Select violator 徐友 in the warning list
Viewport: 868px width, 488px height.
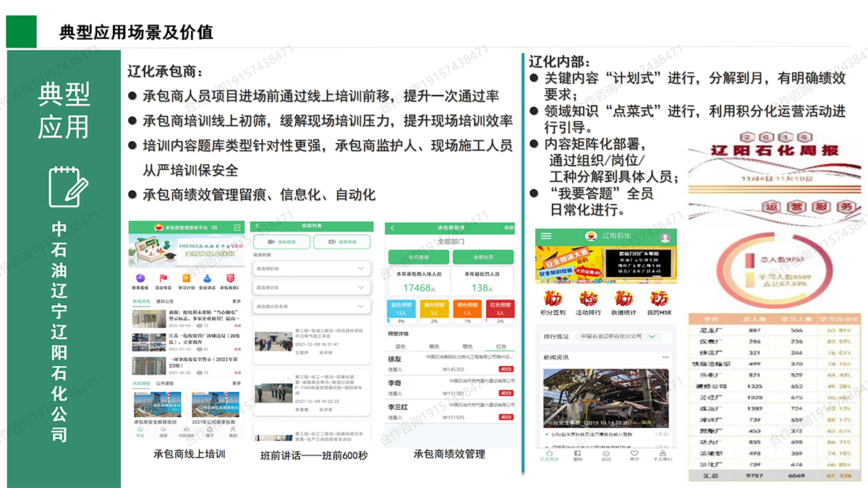451,364
